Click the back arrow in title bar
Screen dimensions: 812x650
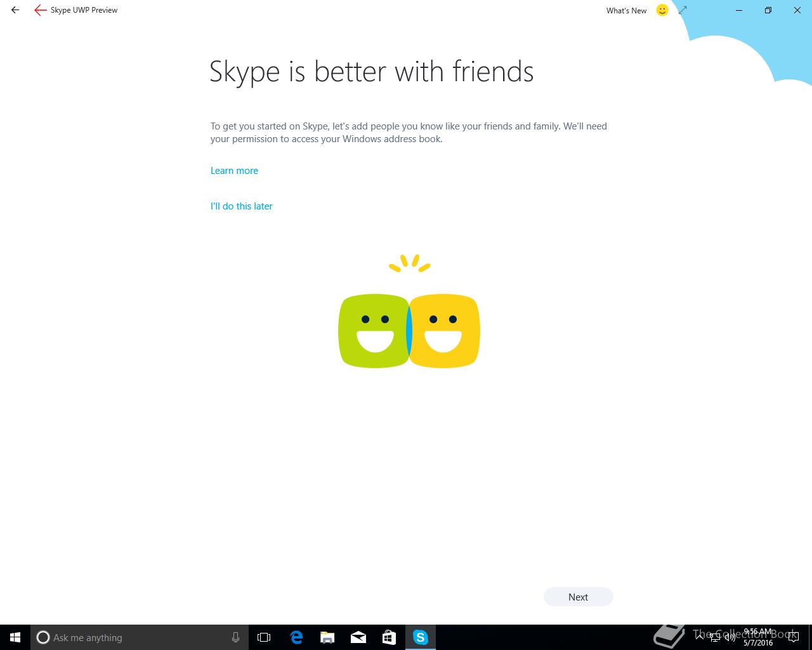point(15,10)
